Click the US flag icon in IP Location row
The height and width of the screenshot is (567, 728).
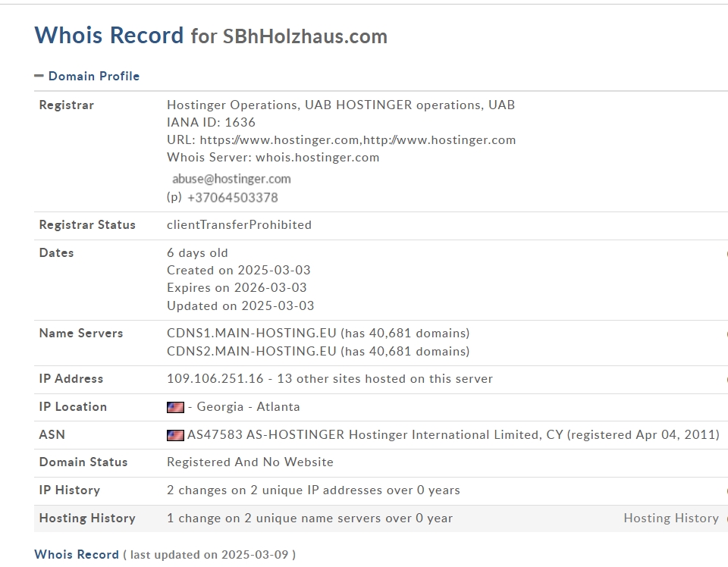[x=175, y=407]
